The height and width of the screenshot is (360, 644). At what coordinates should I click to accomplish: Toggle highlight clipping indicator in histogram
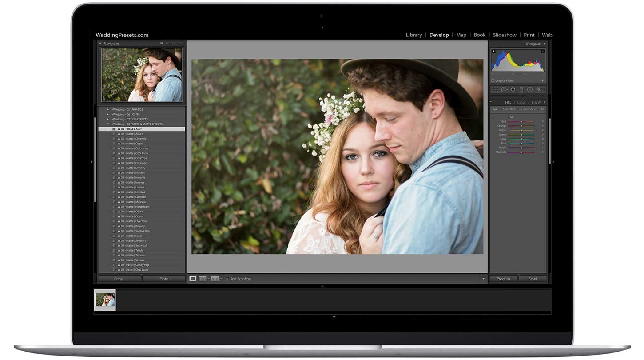click(542, 52)
